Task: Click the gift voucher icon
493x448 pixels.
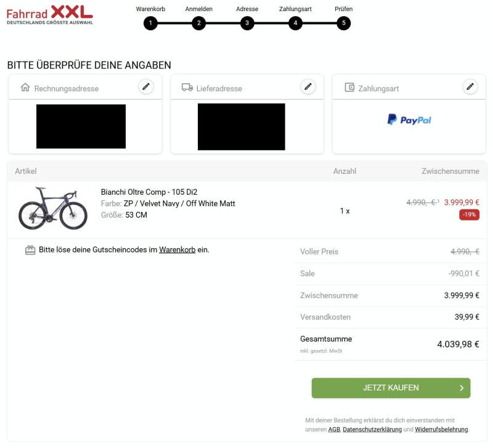Action: pos(30,250)
